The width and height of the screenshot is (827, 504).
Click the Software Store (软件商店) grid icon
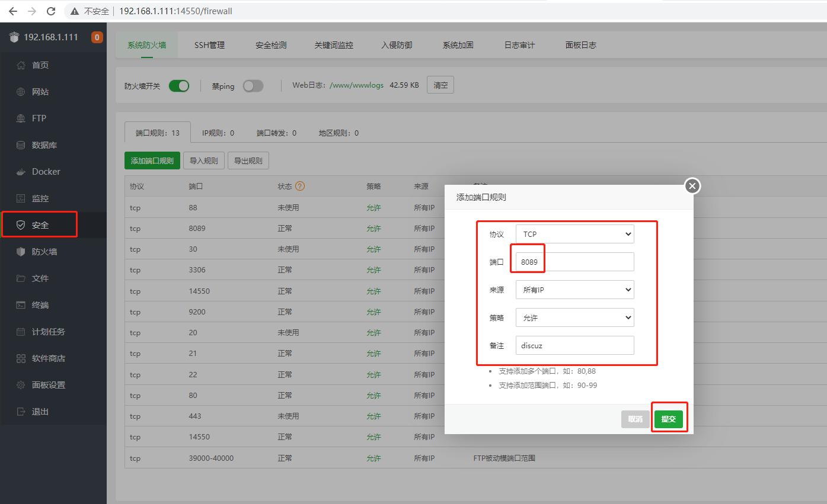(21, 358)
